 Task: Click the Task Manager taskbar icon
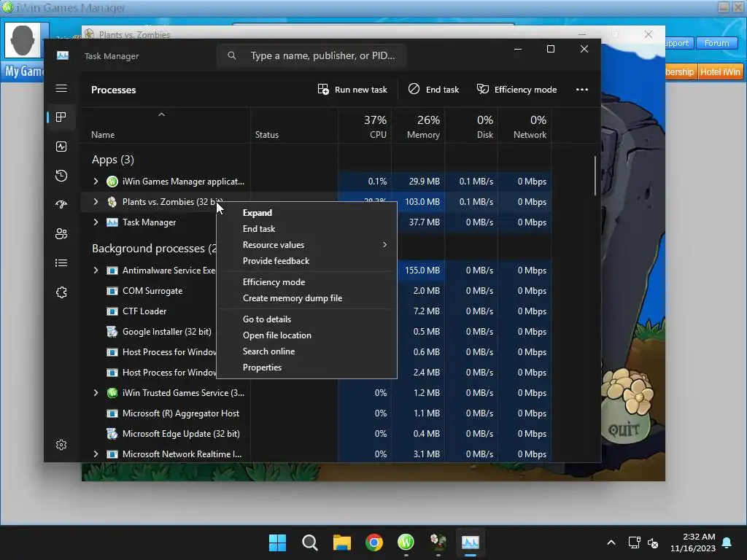point(471,542)
